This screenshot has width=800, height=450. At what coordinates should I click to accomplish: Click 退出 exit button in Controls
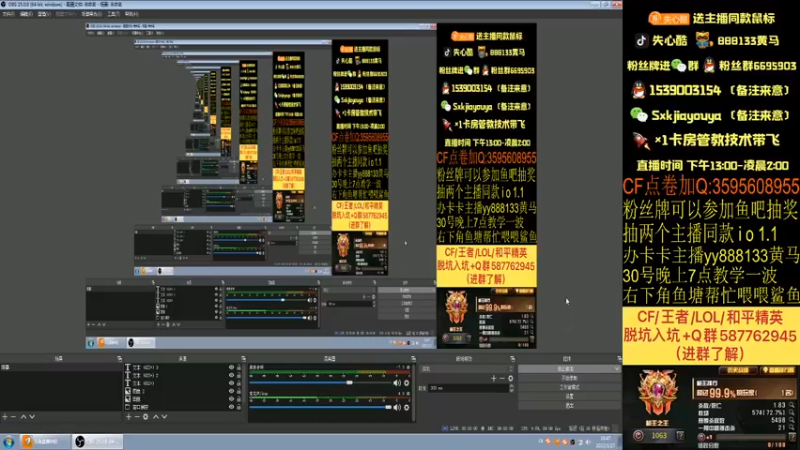[x=569, y=406]
